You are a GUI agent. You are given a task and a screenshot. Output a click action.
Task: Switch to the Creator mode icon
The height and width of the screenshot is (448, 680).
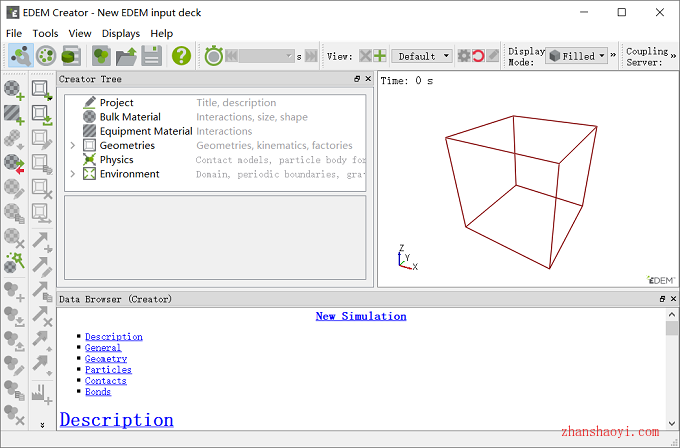coord(20,56)
